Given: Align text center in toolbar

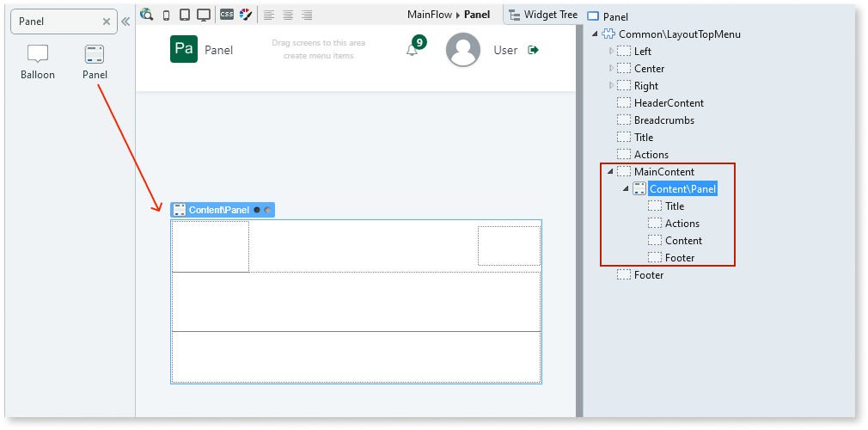Looking at the screenshot, I should (288, 15).
